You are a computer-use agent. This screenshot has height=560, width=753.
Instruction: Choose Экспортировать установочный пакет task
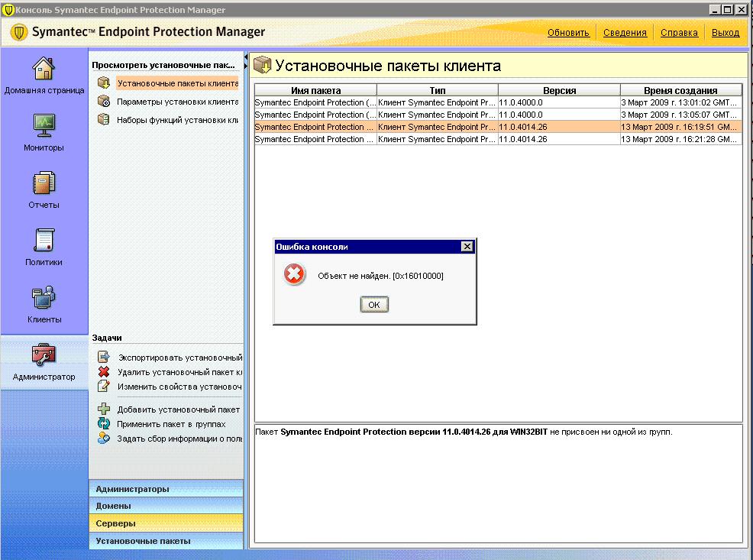[180, 358]
